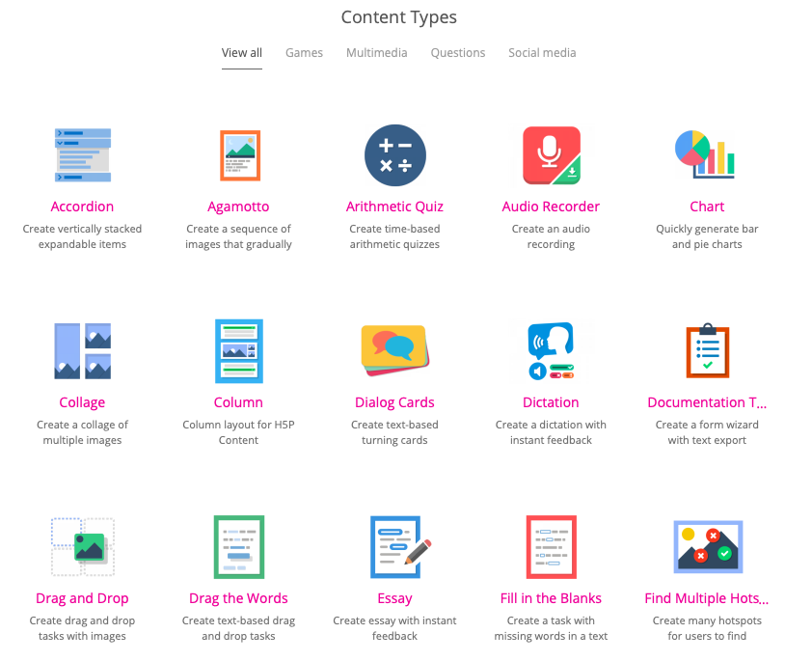Screen dimensions: 812x661
Task: Switch to the Games tab
Action: coord(304,53)
